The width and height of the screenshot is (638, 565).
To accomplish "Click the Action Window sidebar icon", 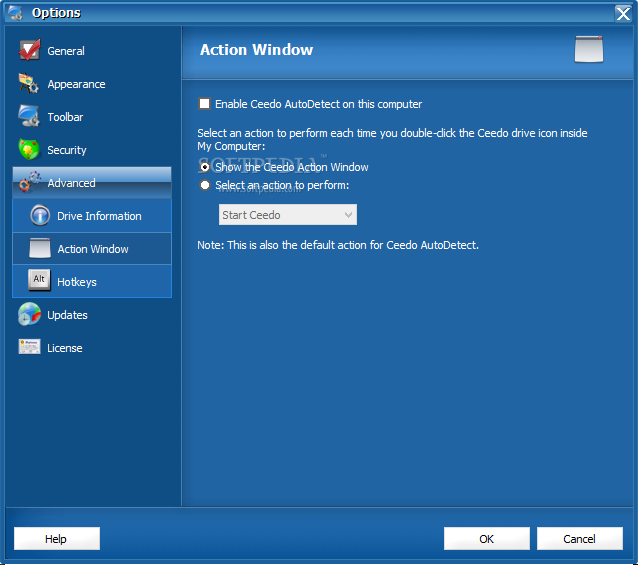I will click(x=40, y=249).
